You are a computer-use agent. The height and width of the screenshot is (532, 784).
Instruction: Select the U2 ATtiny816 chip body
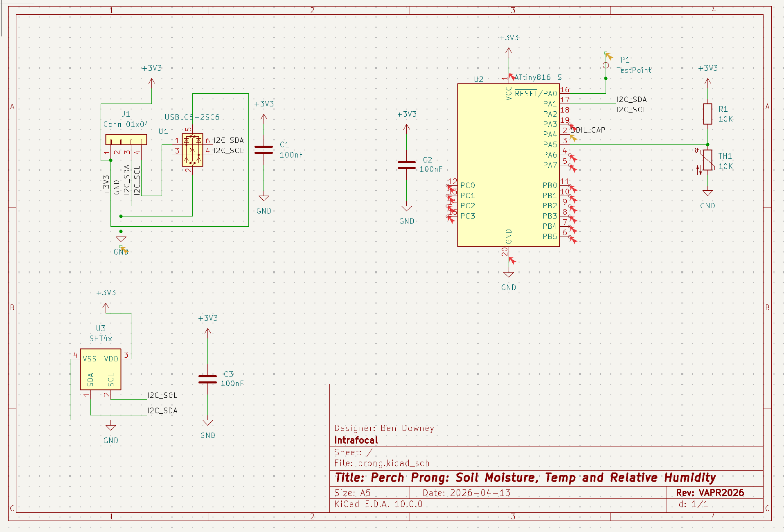click(509, 165)
